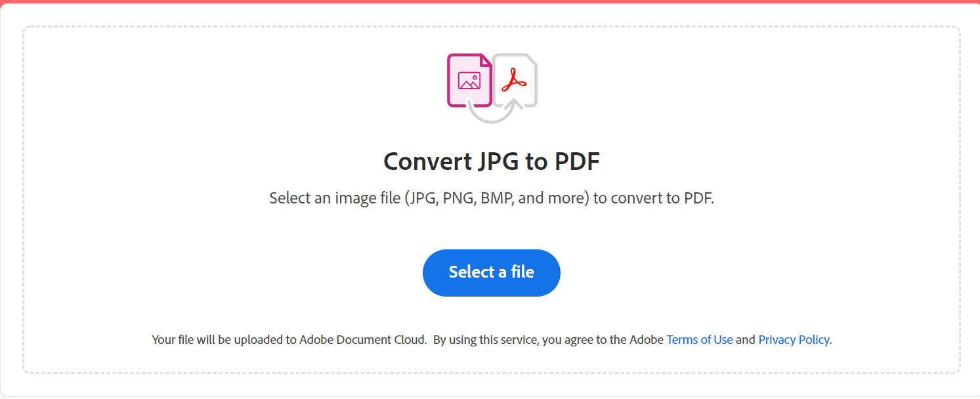Click the arrowhead pointing at the PDF icon
The width and height of the screenshot is (980, 399).
click(x=515, y=102)
